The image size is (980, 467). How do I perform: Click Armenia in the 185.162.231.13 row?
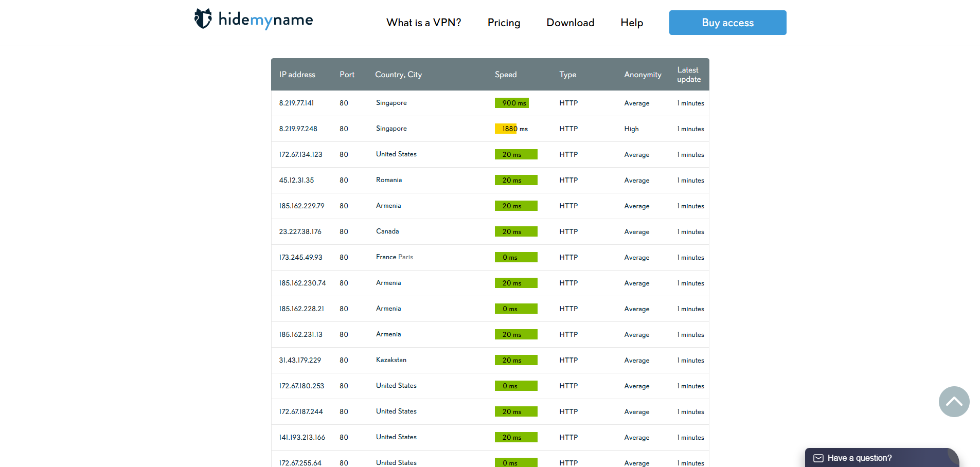388,334
